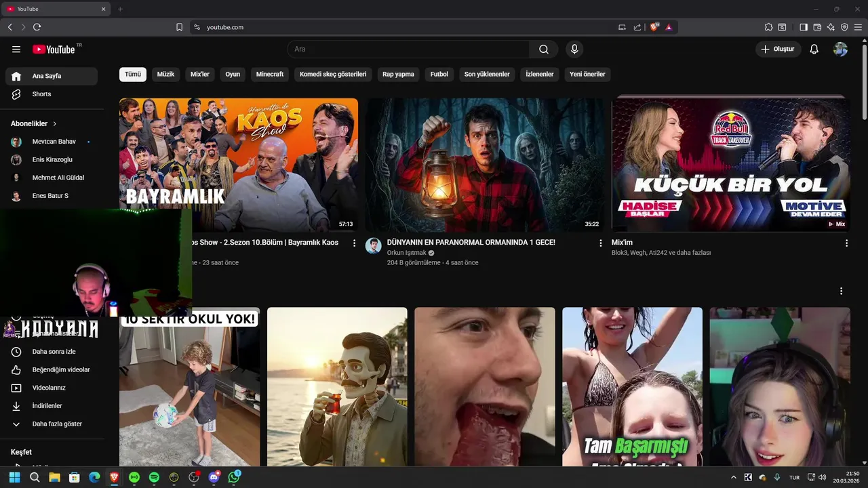Image resolution: width=868 pixels, height=488 pixels.
Task: Open Shorts from the sidebar
Action: pos(52,94)
